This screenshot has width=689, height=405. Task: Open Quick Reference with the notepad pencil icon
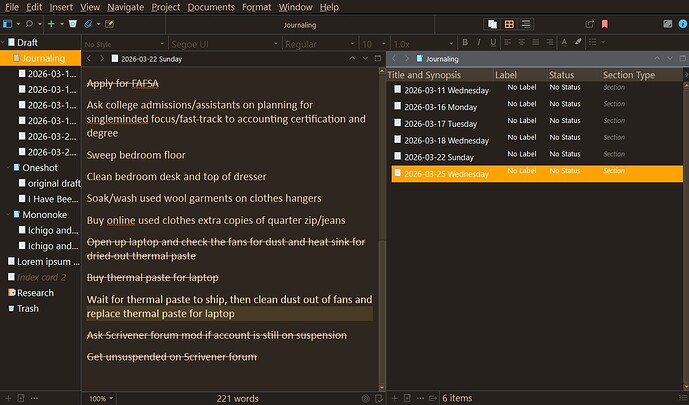click(x=109, y=24)
